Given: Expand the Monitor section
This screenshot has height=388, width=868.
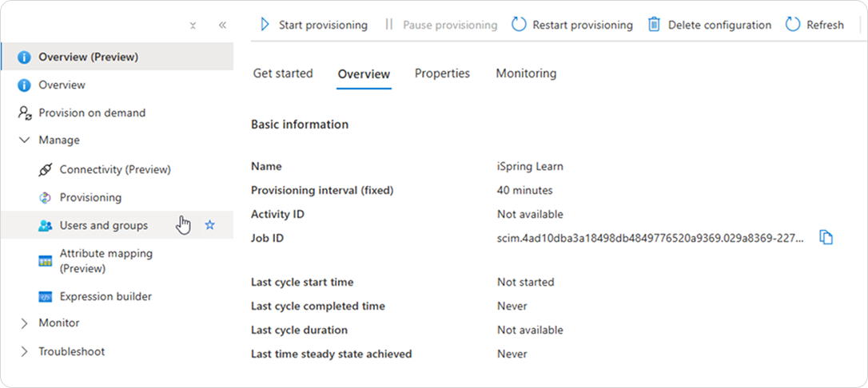Looking at the screenshot, I should (24, 323).
